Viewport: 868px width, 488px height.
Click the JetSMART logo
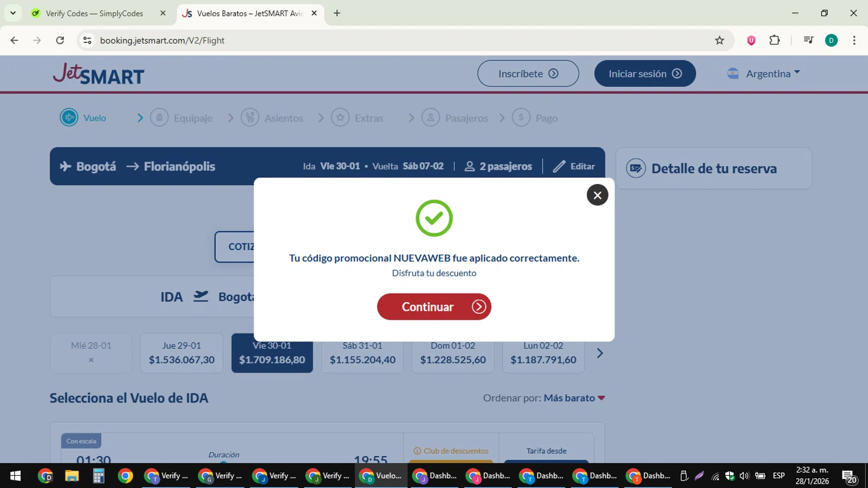[x=98, y=74]
